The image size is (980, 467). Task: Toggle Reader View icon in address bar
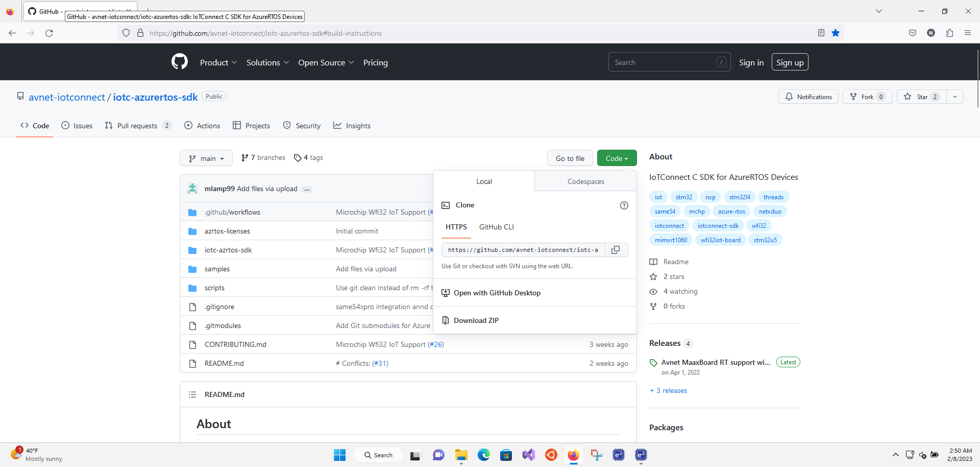point(821,33)
